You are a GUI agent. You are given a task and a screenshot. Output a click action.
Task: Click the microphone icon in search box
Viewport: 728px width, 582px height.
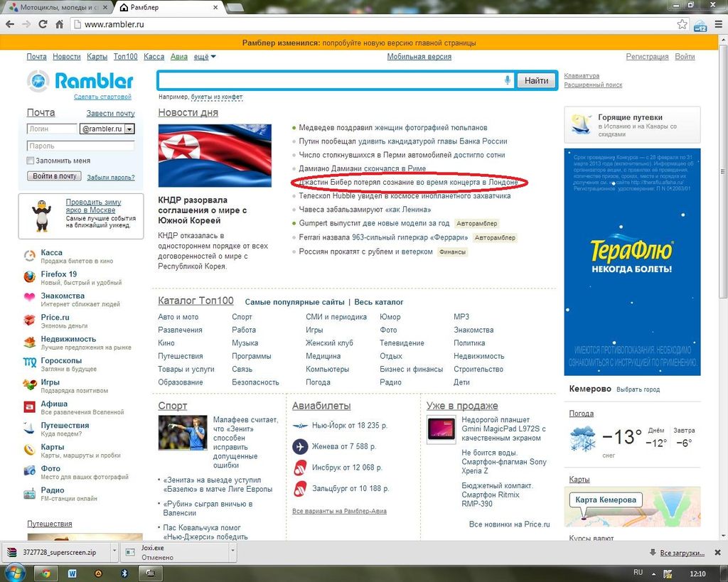(508, 80)
